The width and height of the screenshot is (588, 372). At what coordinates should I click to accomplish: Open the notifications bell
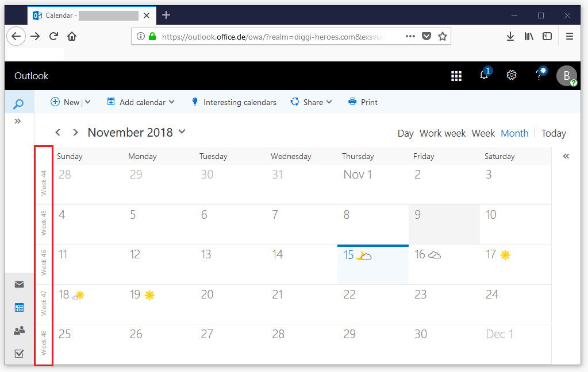[484, 76]
